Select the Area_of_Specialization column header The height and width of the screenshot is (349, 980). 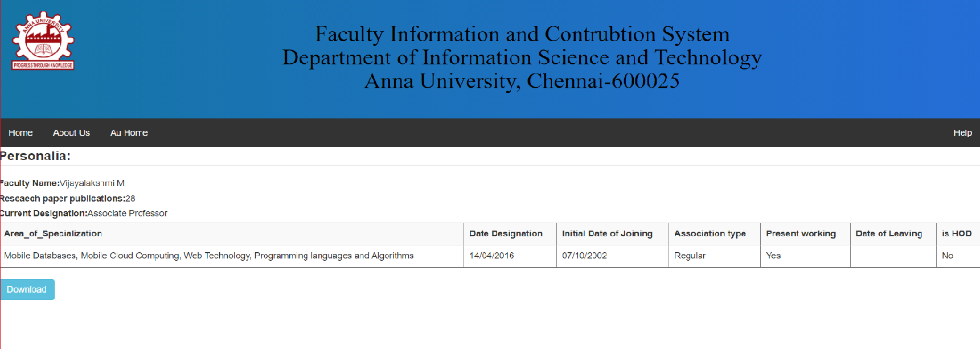pos(54,233)
